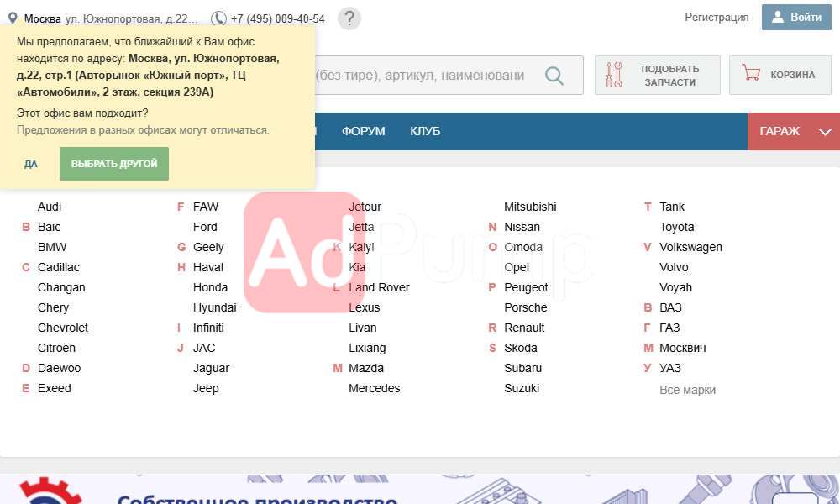Click the wrench tools icon for parts

pos(614,75)
